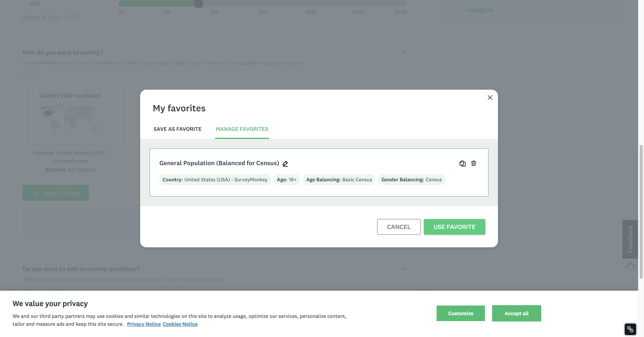Screen dimensions: 644x337
Task: Accept all cookies
Action: click(516, 313)
